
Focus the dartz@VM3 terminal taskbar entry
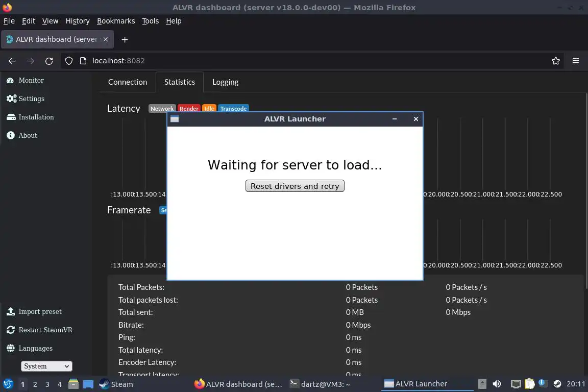pos(320,384)
